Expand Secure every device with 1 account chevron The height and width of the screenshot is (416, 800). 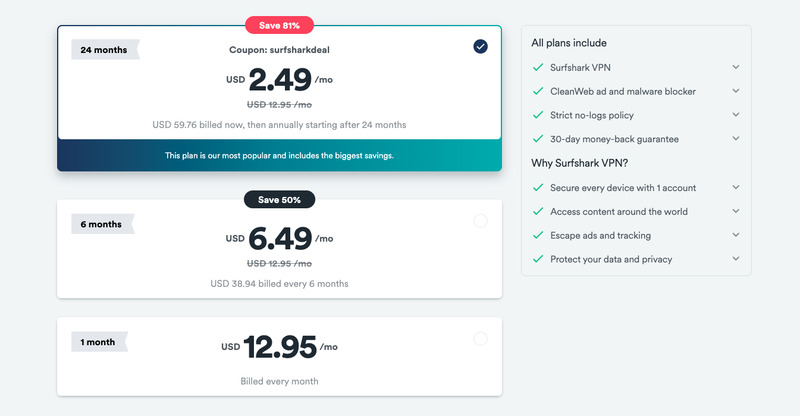pyautogui.click(x=736, y=187)
